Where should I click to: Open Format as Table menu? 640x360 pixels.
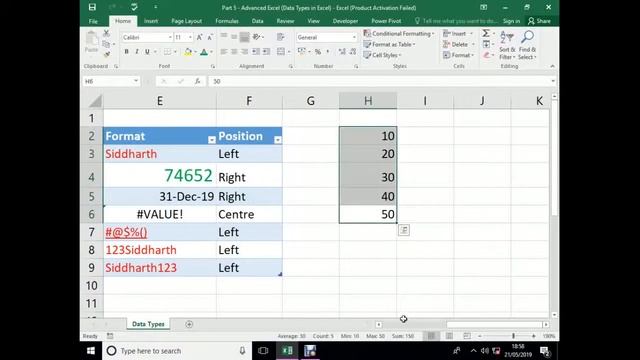tap(389, 44)
